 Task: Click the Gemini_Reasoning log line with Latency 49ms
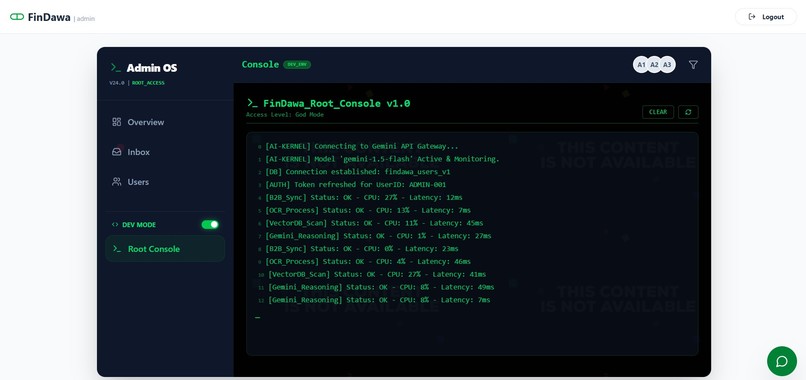pos(381,288)
